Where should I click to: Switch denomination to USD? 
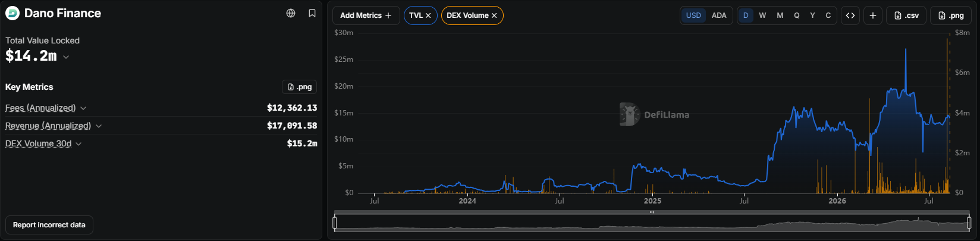[693, 15]
